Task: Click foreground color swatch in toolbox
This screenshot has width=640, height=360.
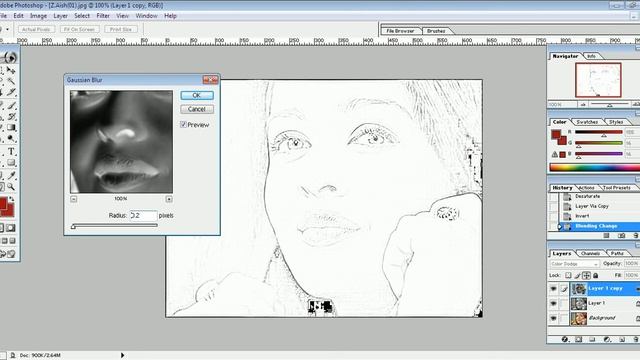Action: pos(3,204)
